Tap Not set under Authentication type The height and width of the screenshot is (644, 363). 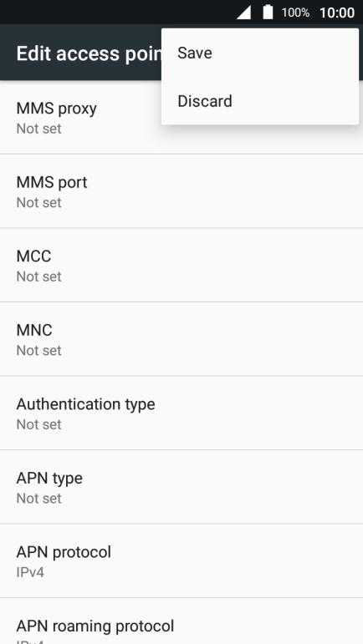[x=39, y=424]
